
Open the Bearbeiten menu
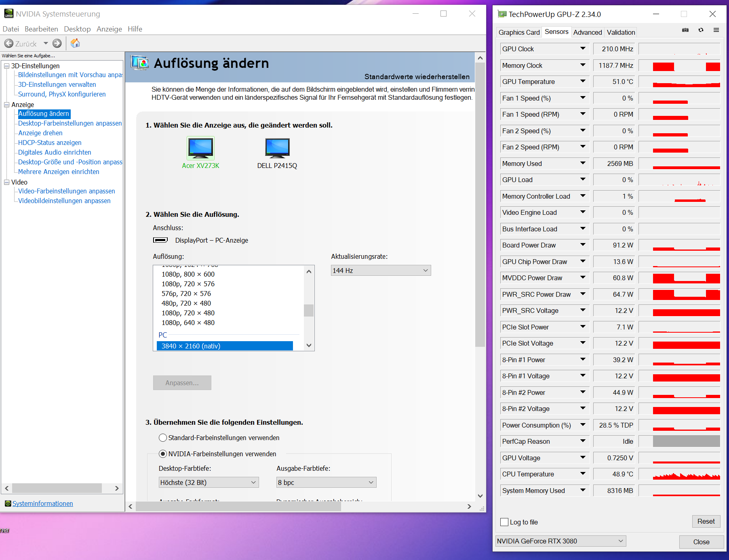(x=41, y=29)
